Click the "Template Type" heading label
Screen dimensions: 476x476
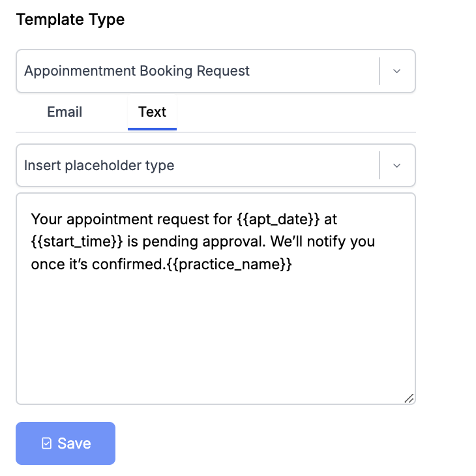click(70, 20)
